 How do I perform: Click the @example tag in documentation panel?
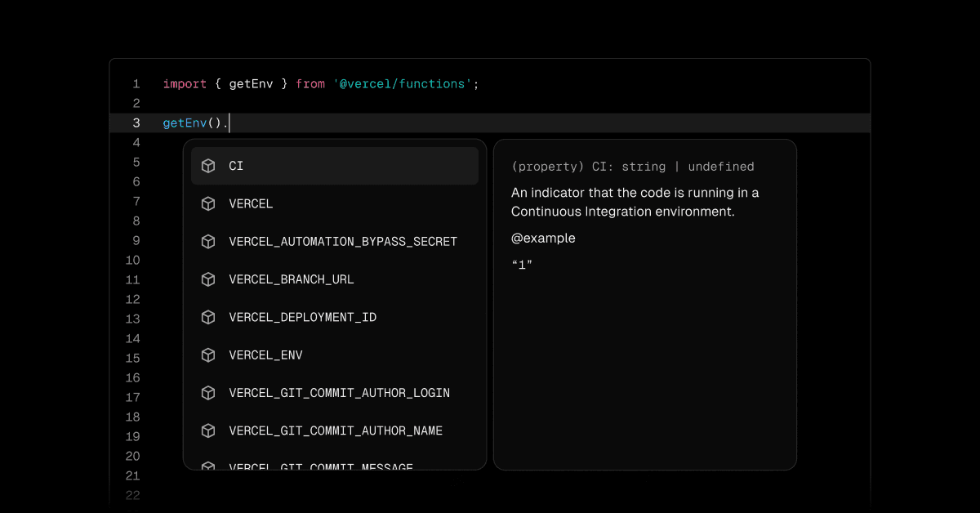click(x=543, y=239)
